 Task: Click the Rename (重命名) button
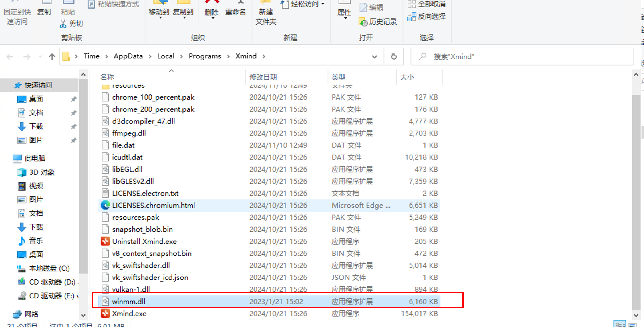point(235,9)
